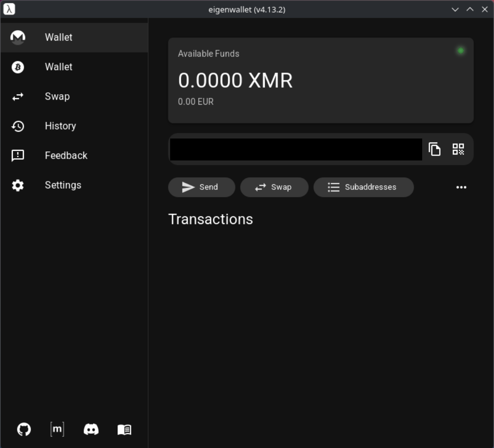The image size is (494, 448).
Task: Click the Transactions heading
Action: (210, 219)
